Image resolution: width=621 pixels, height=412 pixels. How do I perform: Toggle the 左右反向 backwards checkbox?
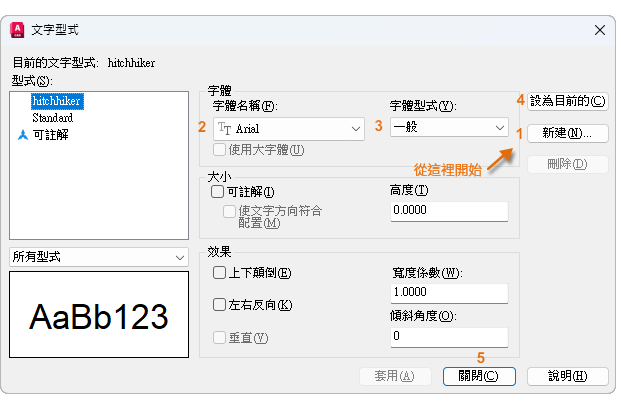click(x=220, y=304)
